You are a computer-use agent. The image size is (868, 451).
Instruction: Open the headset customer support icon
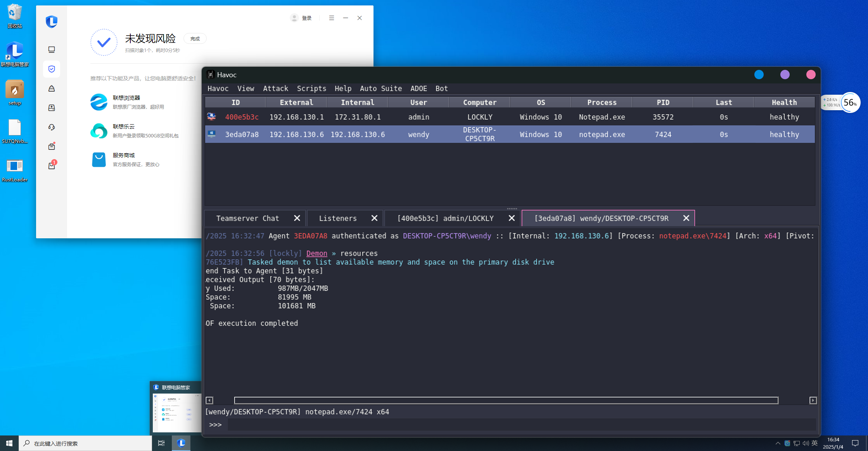[x=52, y=127]
